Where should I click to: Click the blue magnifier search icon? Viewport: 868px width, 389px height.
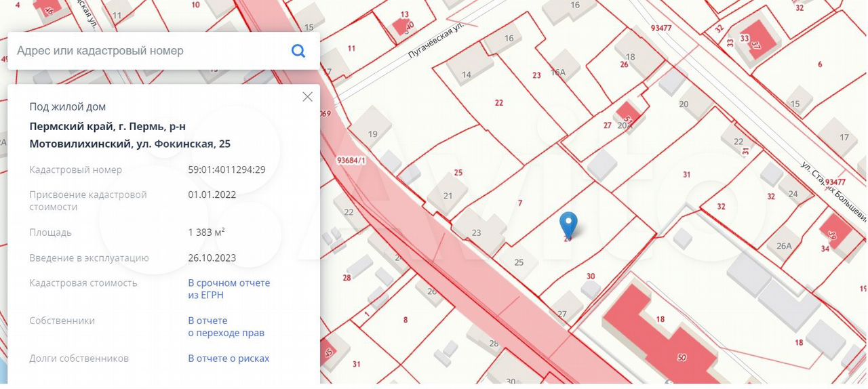click(x=298, y=51)
